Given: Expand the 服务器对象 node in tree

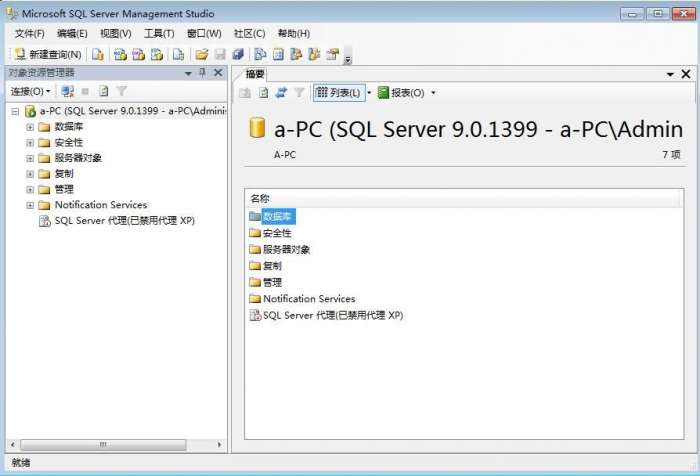Looking at the screenshot, I should coord(30,159).
